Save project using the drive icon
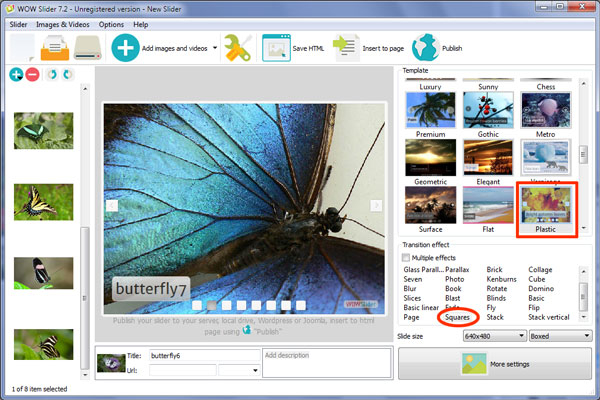 [88, 48]
